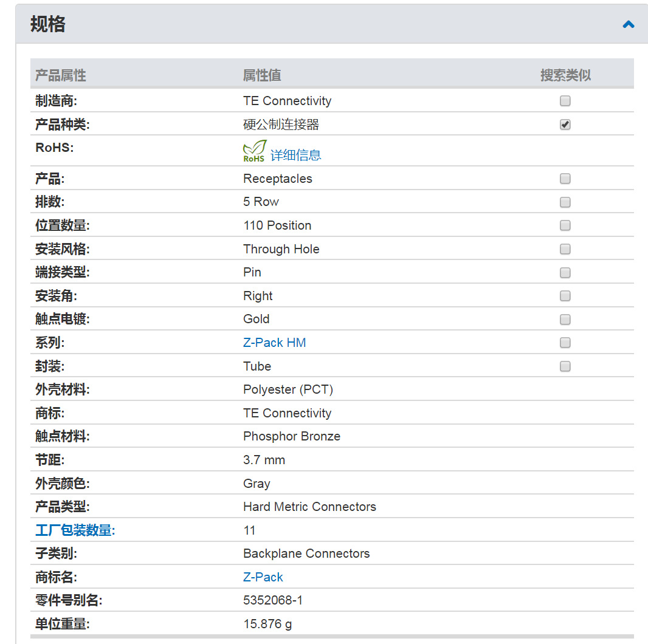Image resolution: width=648 pixels, height=644 pixels.
Task: Click the 产品属性 column header
Action: [x=61, y=75]
